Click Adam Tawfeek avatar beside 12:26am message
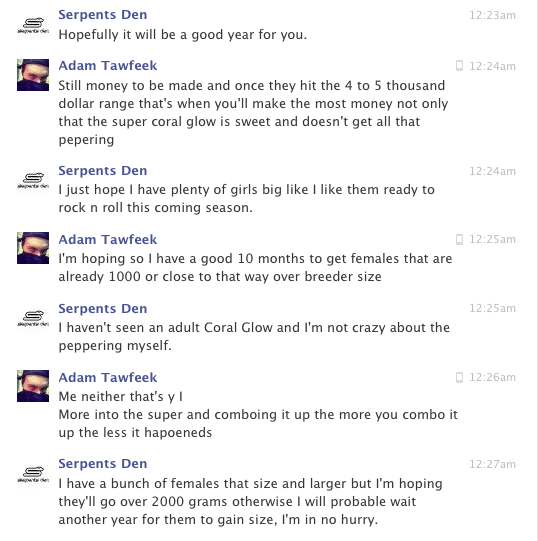The width and height of the screenshot is (538, 541). coord(33,386)
